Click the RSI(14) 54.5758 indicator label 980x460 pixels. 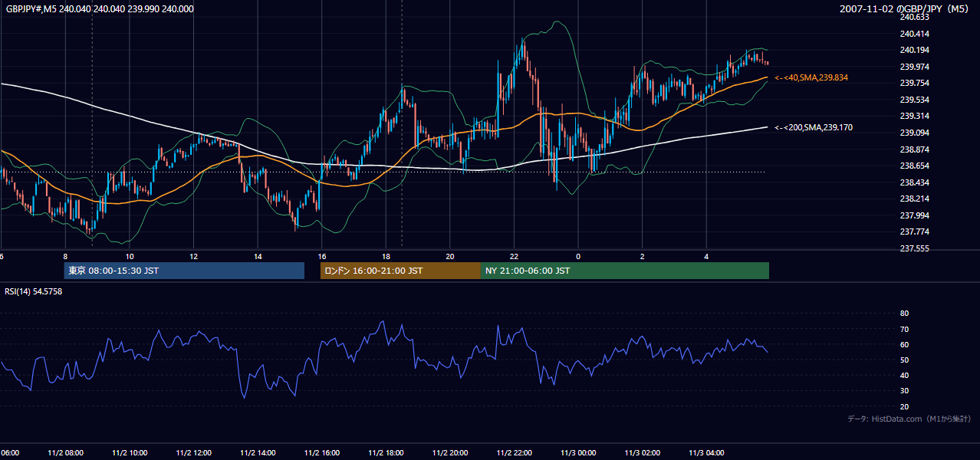[x=34, y=291]
